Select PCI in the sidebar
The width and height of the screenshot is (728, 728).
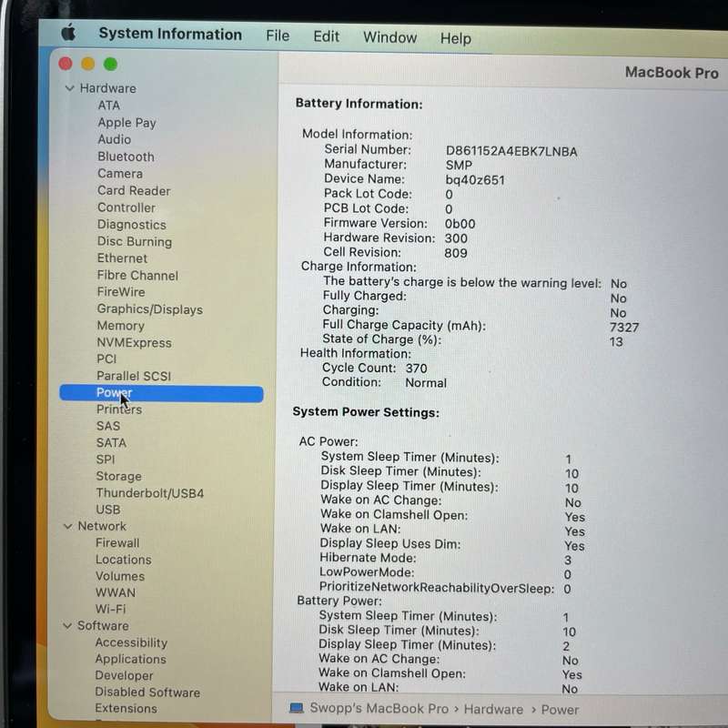(x=106, y=359)
